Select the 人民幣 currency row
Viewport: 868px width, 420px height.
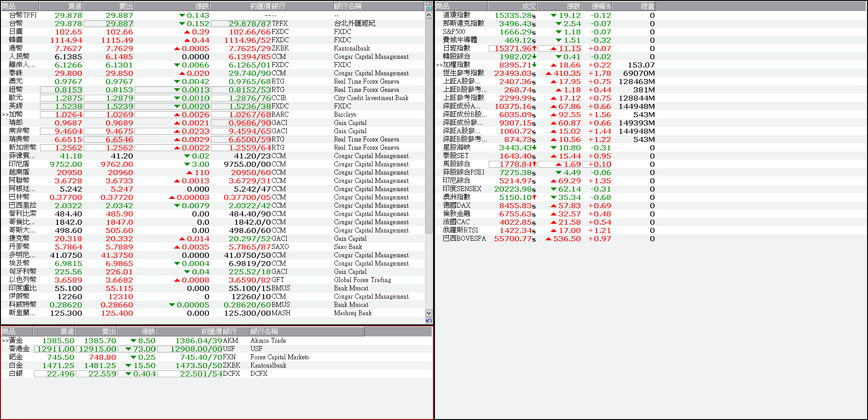pyautogui.click(x=213, y=57)
